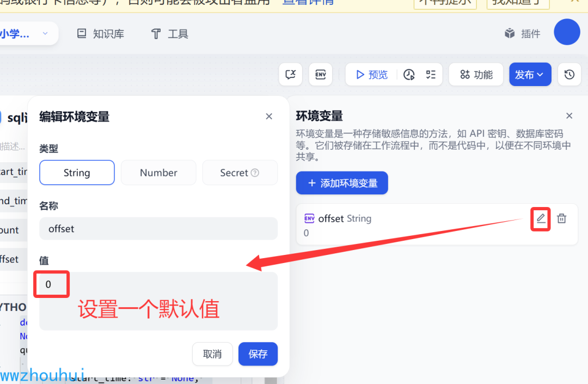This screenshot has height=384, width=588.
Task: Click the chat debug icon in toolbar
Action: 291,75
